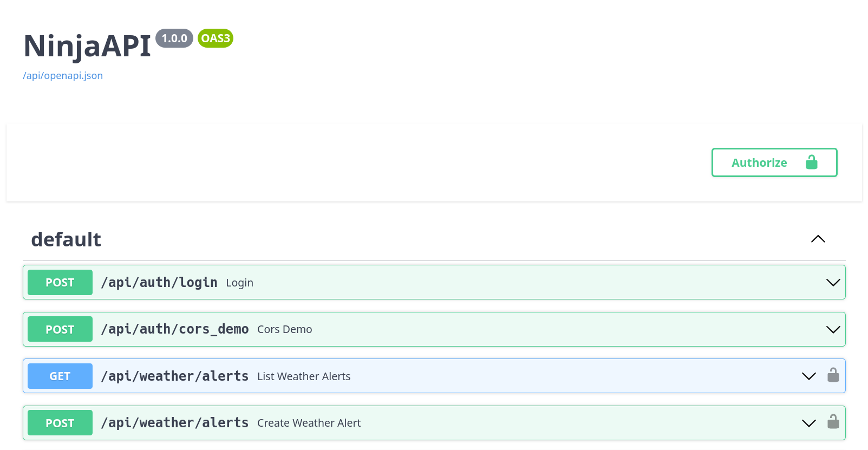The width and height of the screenshot is (868, 450).
Task: Expand the List Weather Alerts chevron
Action: pos(808,376)
